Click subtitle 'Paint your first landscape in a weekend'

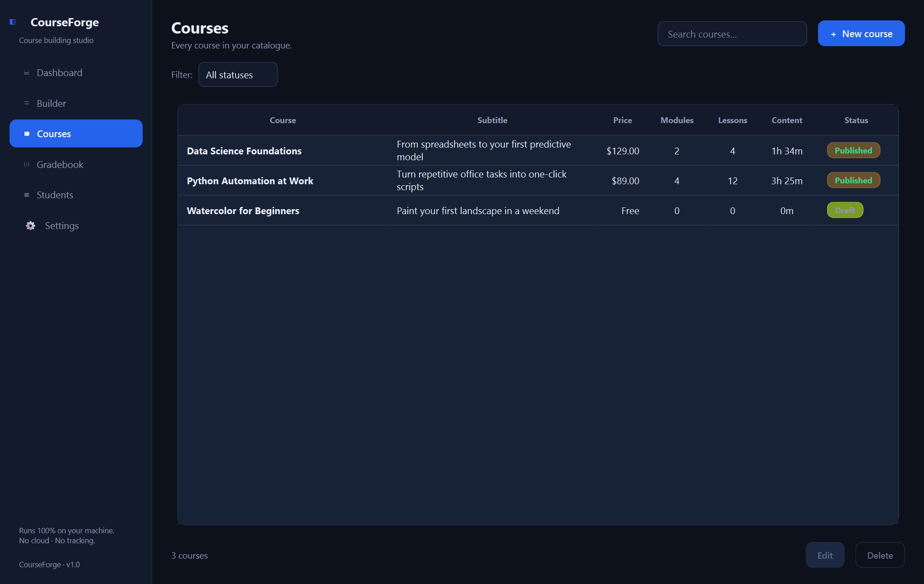click(x=478, y=211)
